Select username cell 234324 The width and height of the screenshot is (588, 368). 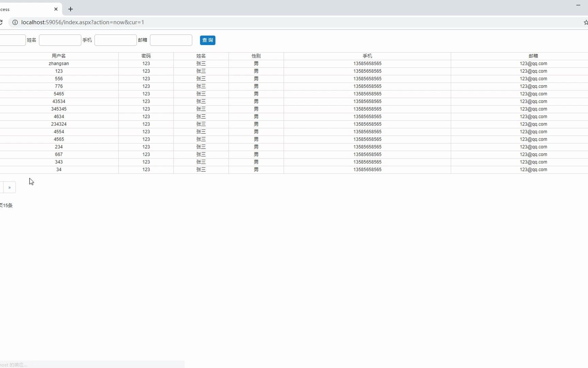click(59, 124)
